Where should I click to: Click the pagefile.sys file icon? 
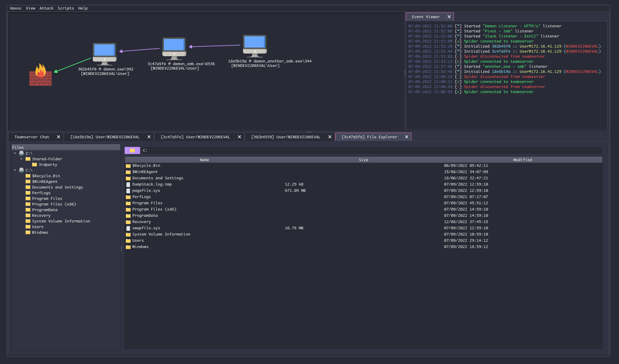128,191
